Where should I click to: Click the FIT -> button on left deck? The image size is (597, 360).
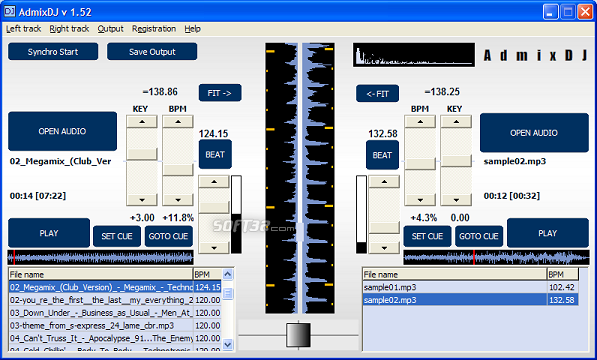[x=220, y=93]
